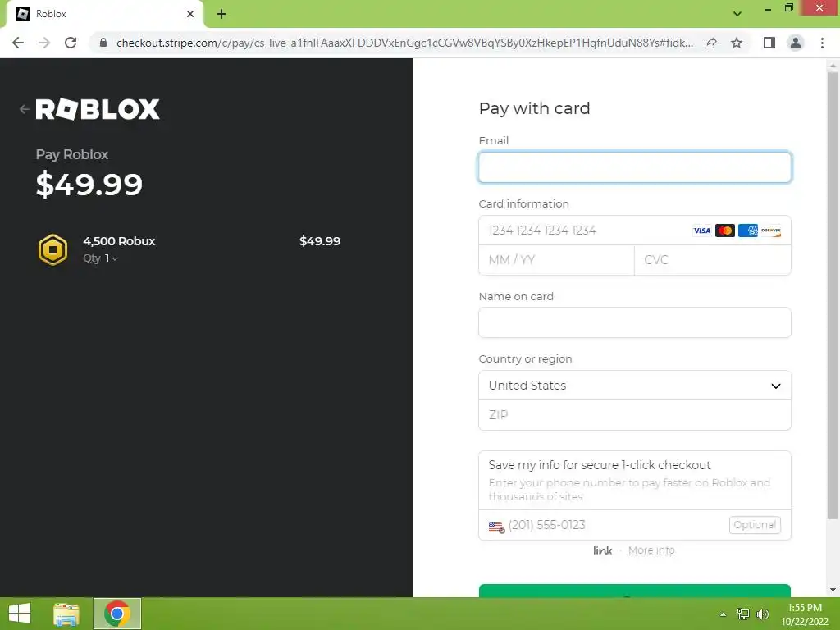Image resolution: width=840 pixels, height=630 pixels.
Task: Click the 4,500 Robux item name
Action: coord(119,241)
